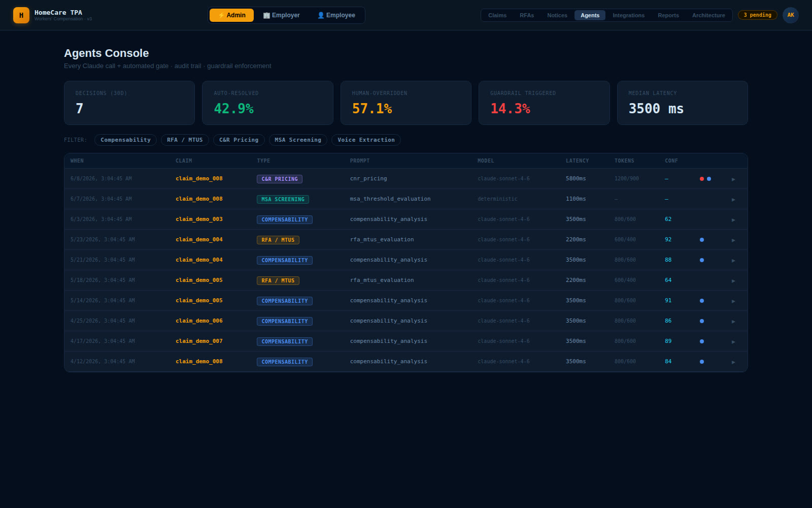This screenshot has height=508, width=812.
Task: Filter by Compensability
Action: pyautogui.click(x=125, y=140)
